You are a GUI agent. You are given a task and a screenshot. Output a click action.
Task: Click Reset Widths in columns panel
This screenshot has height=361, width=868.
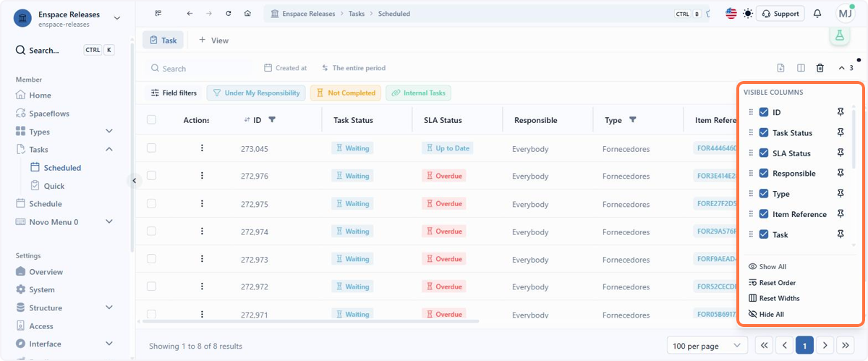point(774,298)
